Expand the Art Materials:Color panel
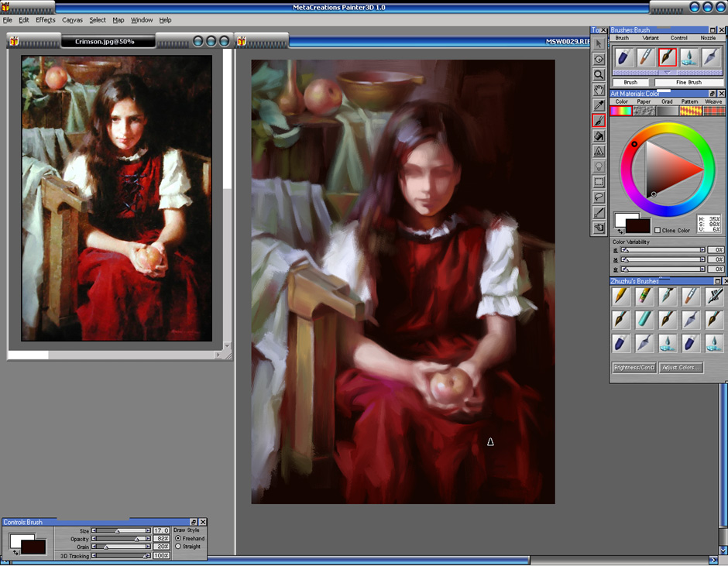Viewport: 728px width, 566px height. (713, 94)
